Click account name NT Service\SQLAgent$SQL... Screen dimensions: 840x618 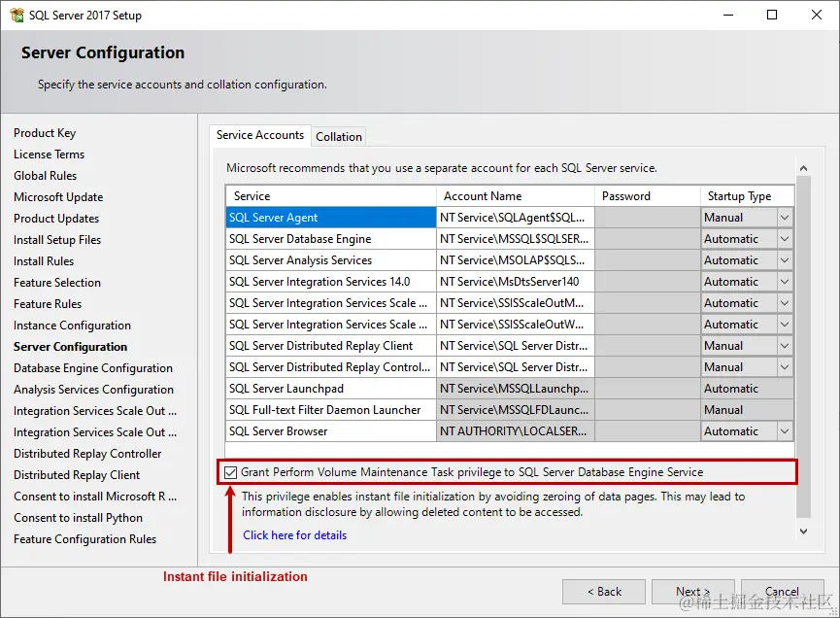[516, 218]
